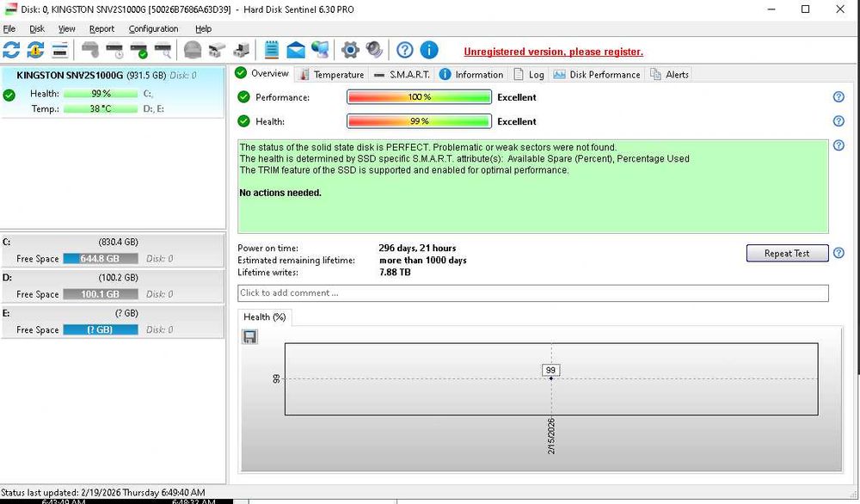Open the File menu
This screenshot has width=860, height=504.
pos(9,28)
